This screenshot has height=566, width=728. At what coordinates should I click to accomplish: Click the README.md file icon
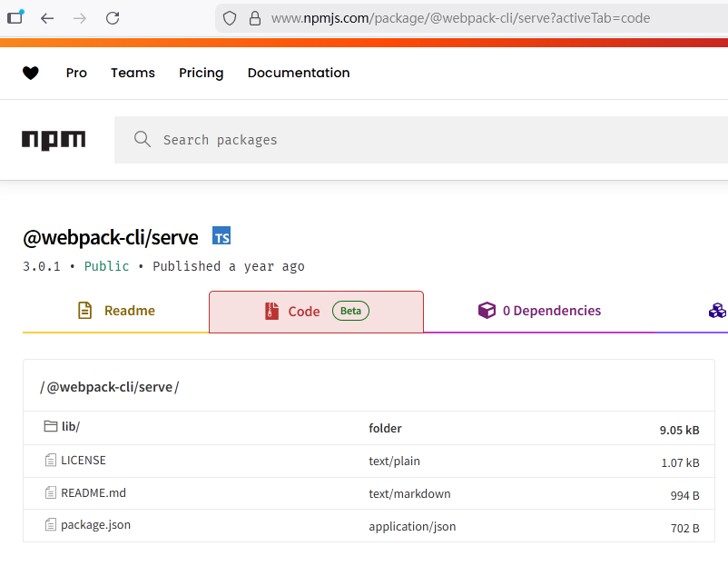51,492
